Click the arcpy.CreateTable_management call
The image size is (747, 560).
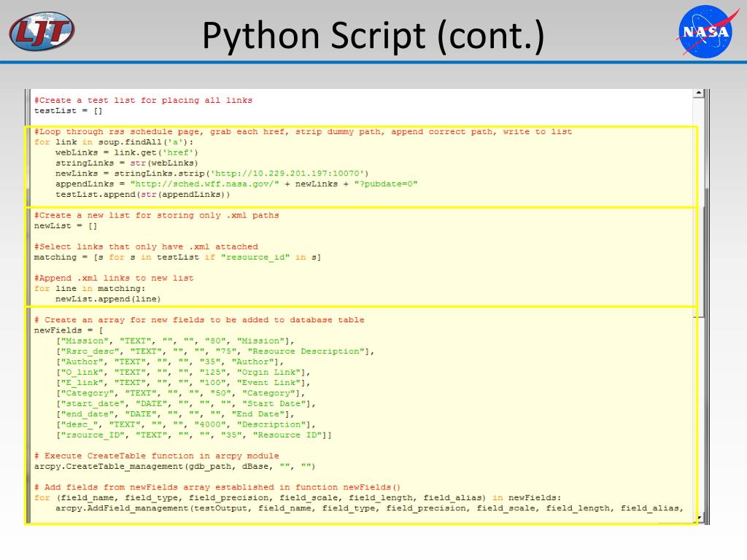[174, 466]
